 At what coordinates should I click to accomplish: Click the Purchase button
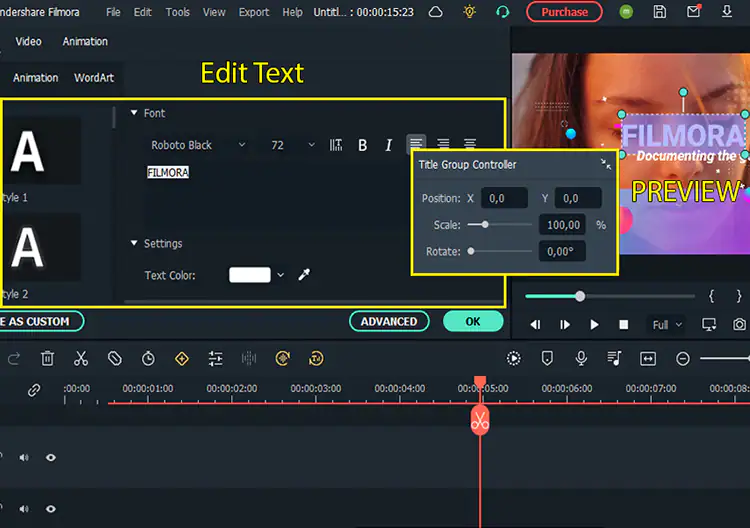point(564,12)
